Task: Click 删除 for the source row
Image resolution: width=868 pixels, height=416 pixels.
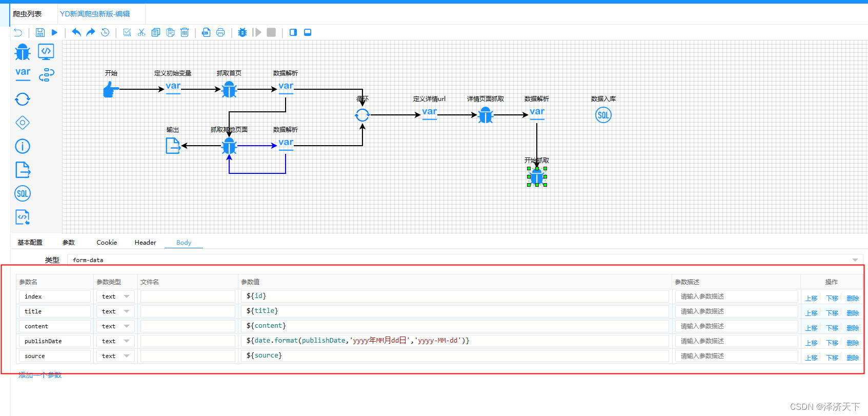Action: tap(853, 358)
